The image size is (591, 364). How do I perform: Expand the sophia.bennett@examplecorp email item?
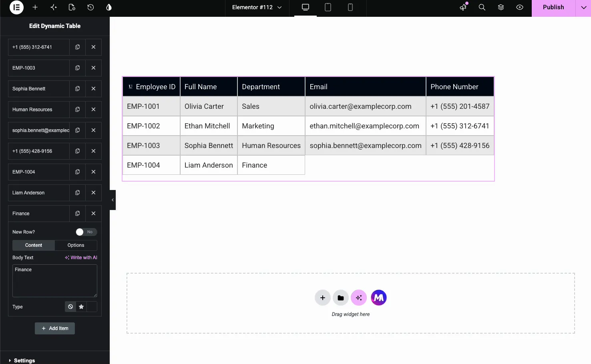click(39, 130)
